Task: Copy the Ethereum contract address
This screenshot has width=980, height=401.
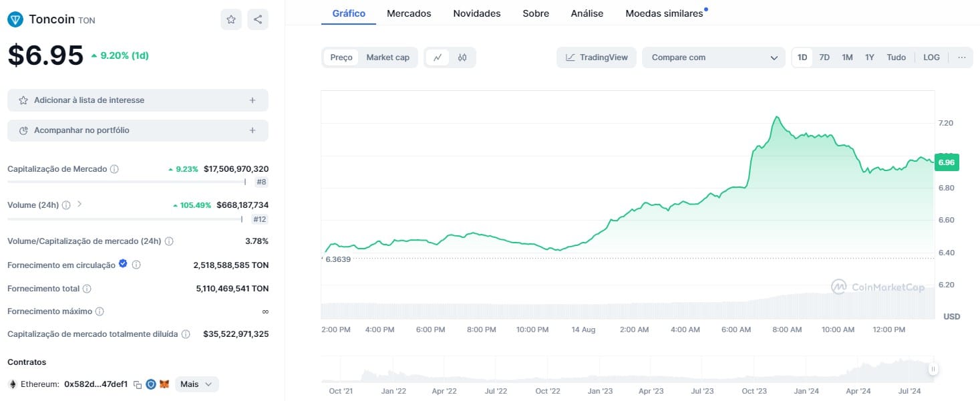Action: pyautogui.click(x=138, y=385)
